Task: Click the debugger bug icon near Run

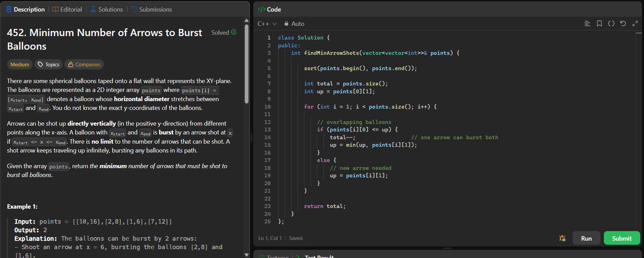Action: 562,238
